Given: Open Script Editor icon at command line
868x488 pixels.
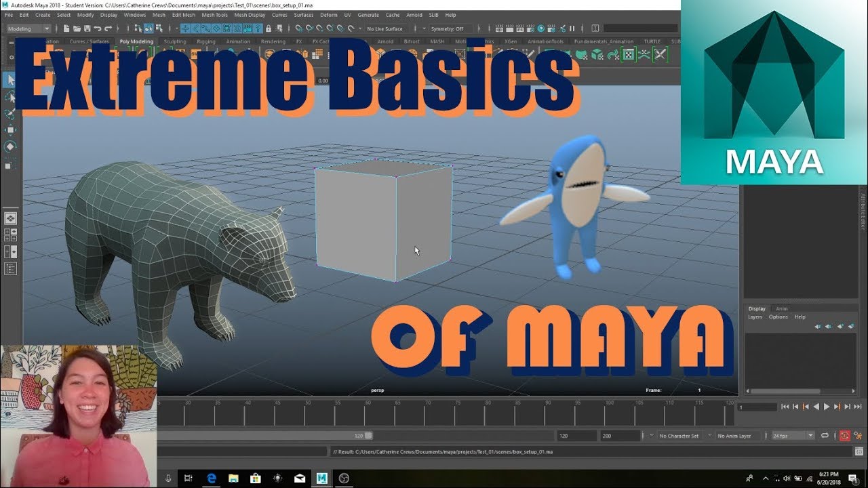Looking at the screenshot, I should pyautogui.click(x=858, y=451).
